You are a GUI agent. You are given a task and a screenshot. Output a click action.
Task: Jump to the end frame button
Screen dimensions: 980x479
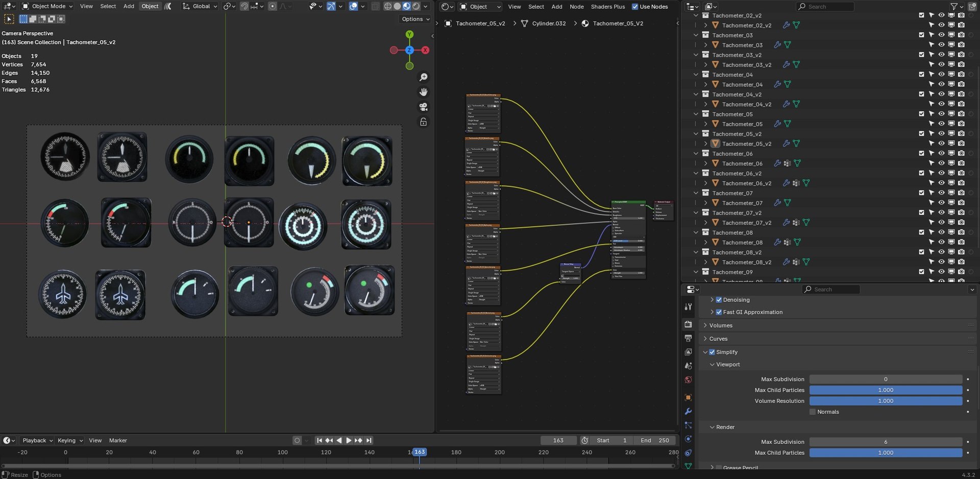(x=369, y=440)
